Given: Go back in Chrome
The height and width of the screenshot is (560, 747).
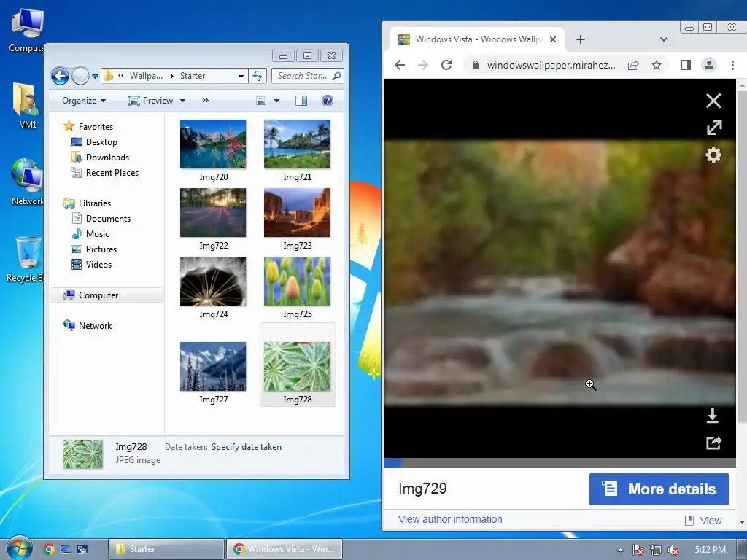Looking at the screenshot, I should (400, 65).
